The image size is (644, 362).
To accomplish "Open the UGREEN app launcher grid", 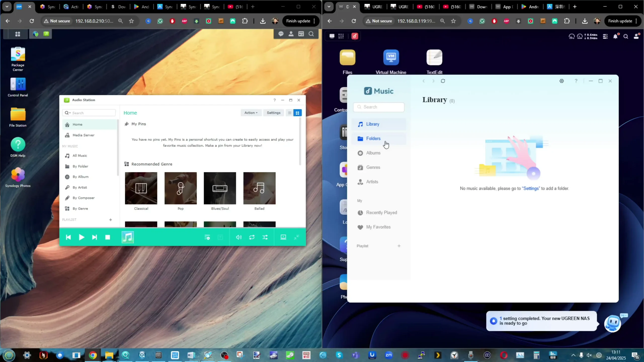I will [x=341, y=36].
